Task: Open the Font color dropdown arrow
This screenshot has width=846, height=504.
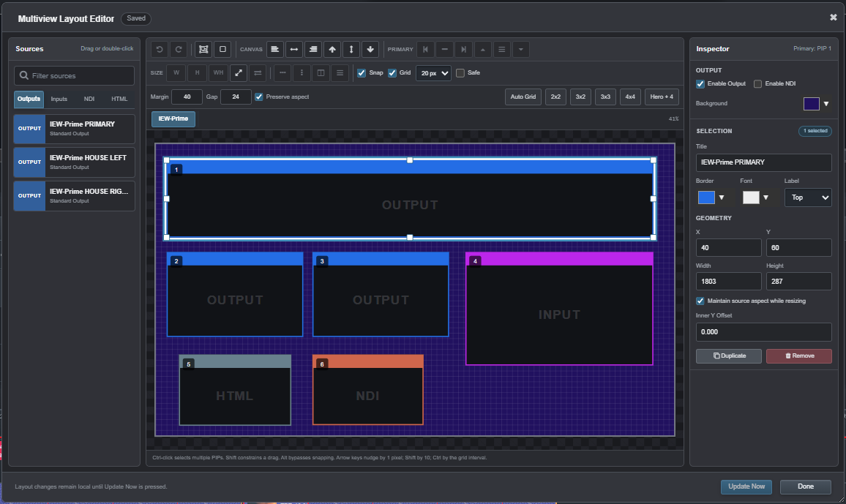Action: (765, 198)
